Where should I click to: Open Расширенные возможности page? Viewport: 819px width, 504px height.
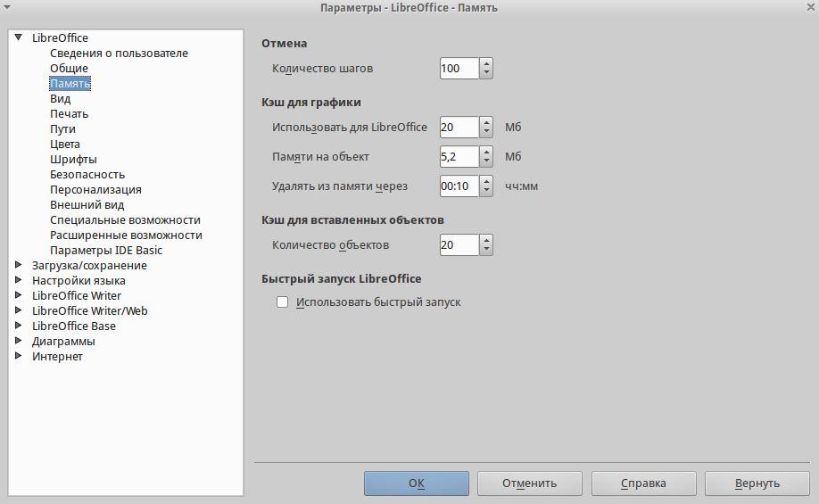(126, 235)
